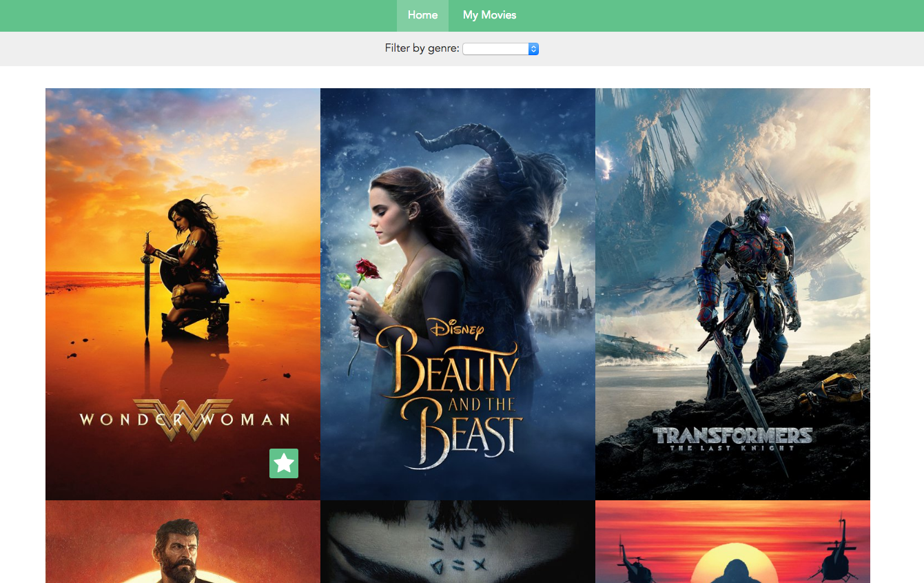Go to the Home tab
The image size is (924, 583).
[422, 15]
